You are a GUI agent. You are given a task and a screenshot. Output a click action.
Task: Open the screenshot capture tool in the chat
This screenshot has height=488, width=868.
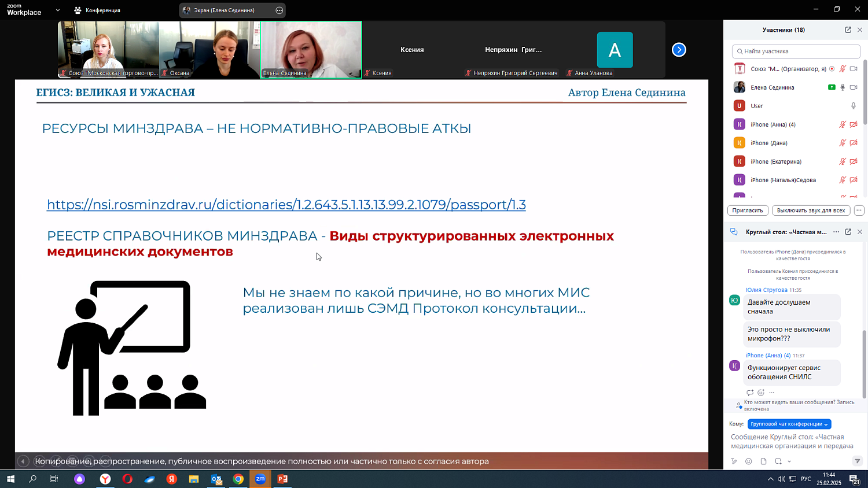[x=778, y=461]
